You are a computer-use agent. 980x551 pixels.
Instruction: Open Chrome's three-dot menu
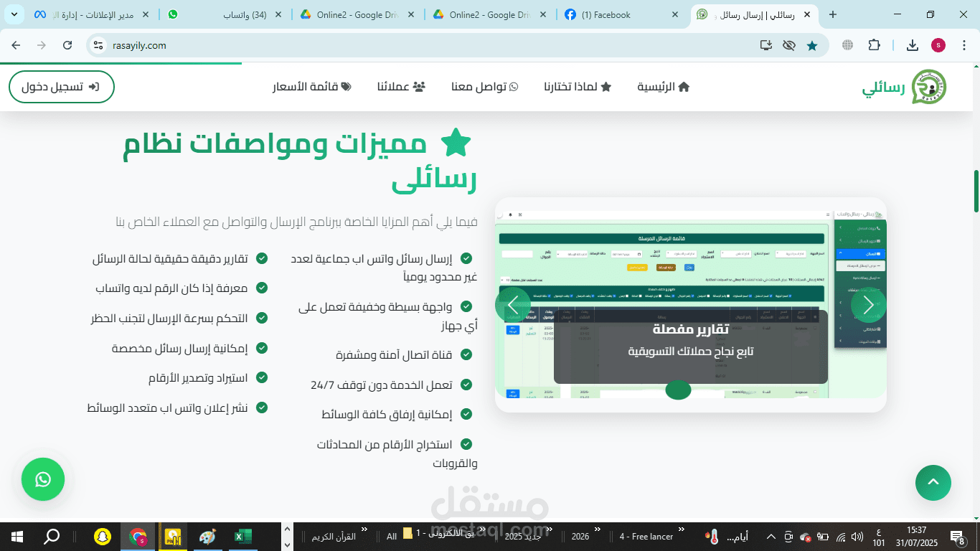pos(963,45)
